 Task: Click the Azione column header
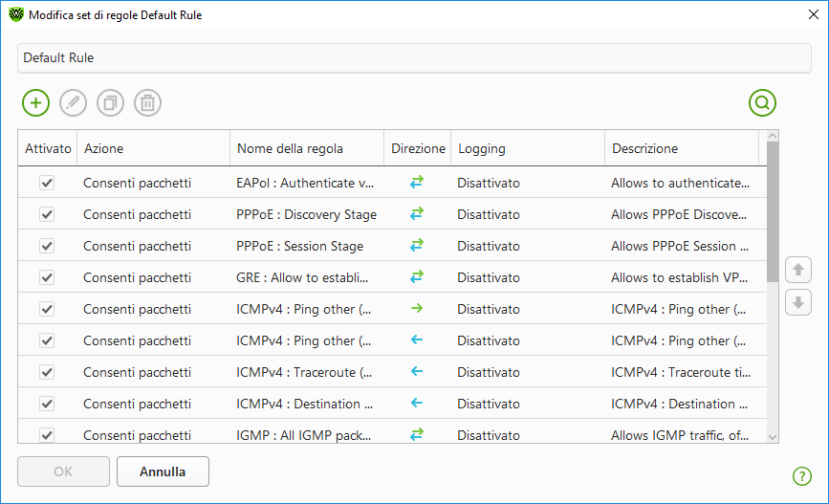[x=153, y=148]
